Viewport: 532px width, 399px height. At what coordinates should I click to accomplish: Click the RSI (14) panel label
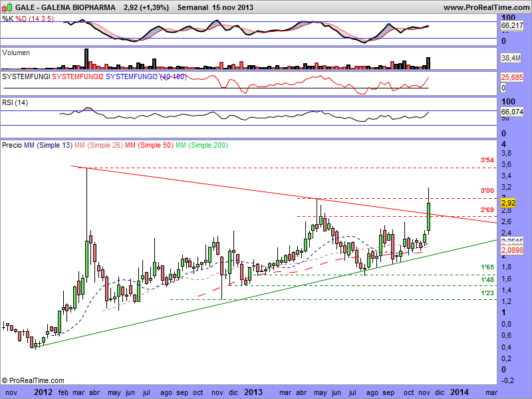click(15, 102)
